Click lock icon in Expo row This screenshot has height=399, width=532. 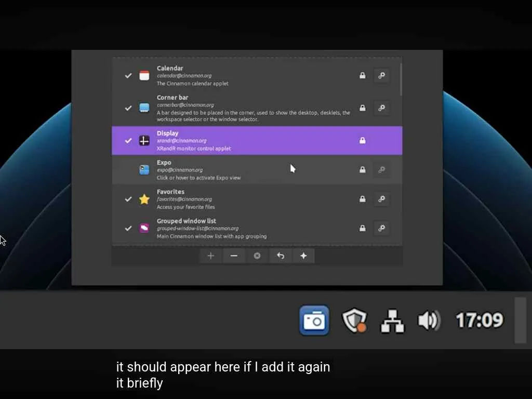click(x=362, y=170)
